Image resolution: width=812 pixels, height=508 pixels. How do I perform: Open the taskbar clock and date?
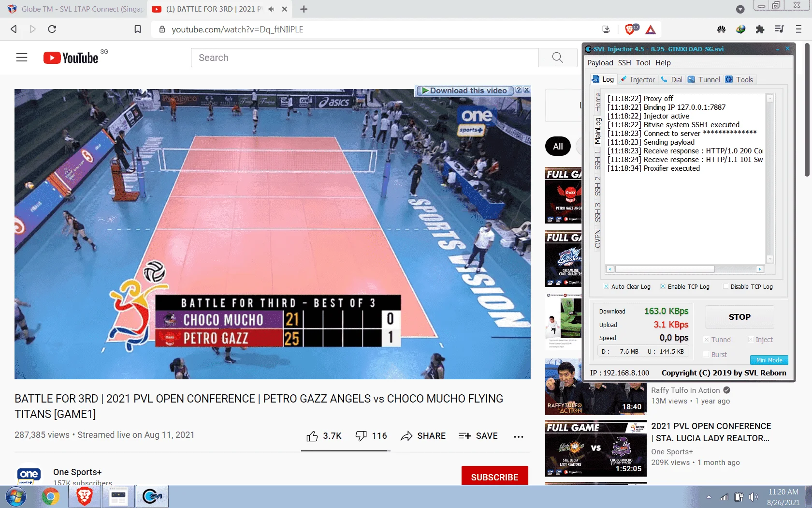pyautogui.click(x=783, y=497)
